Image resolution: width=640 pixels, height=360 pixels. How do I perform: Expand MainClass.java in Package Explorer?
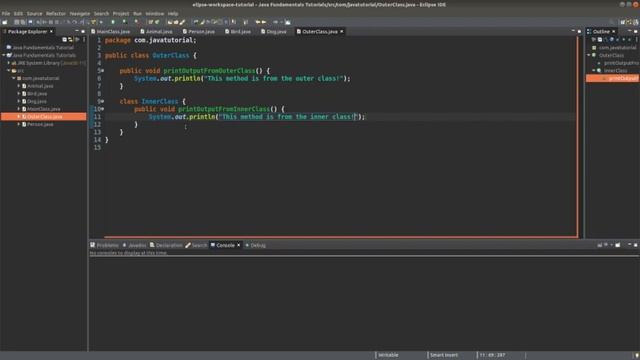tap(18, 109)
